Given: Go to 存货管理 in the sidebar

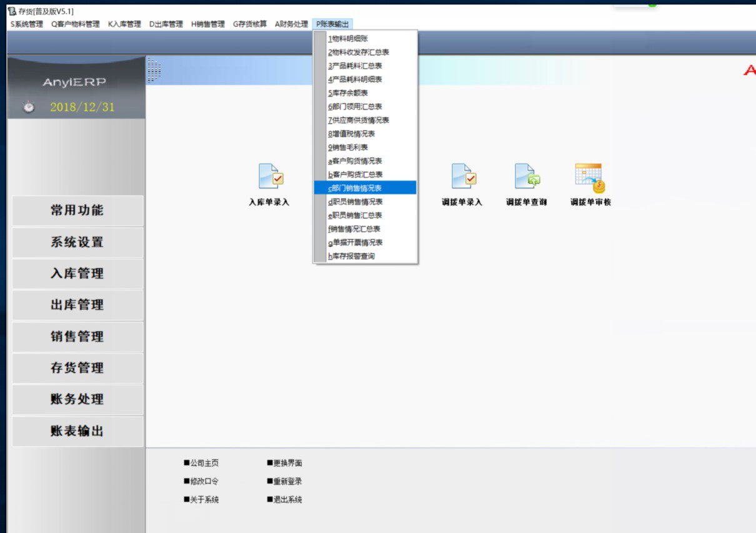Looking at the screenshot, I should click(x=77, y=368).
